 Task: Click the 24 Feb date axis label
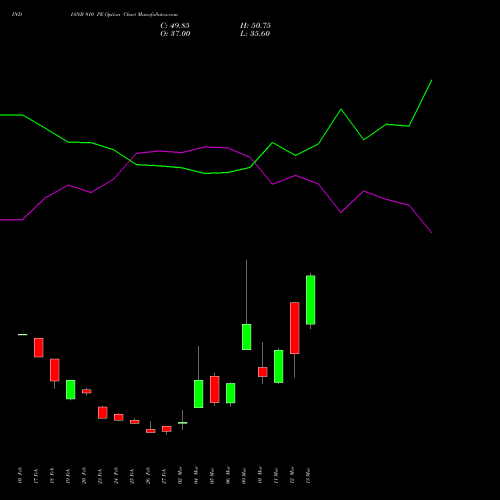click(x=116, y=475)
